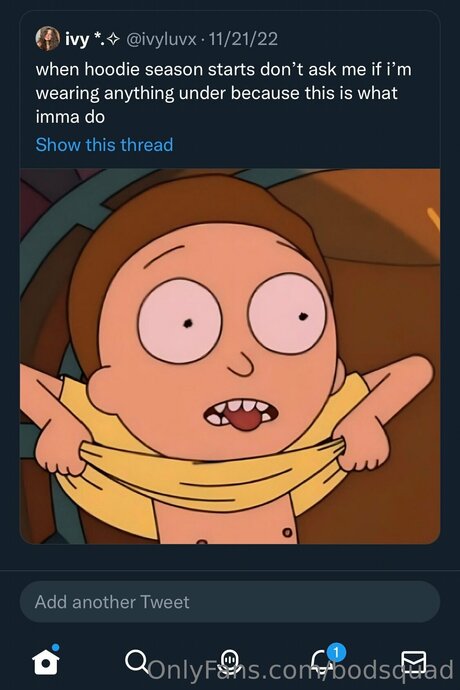This screenshot has height=690, width=460.
Task: Open the Home tab icon
Action: [46, 660]
